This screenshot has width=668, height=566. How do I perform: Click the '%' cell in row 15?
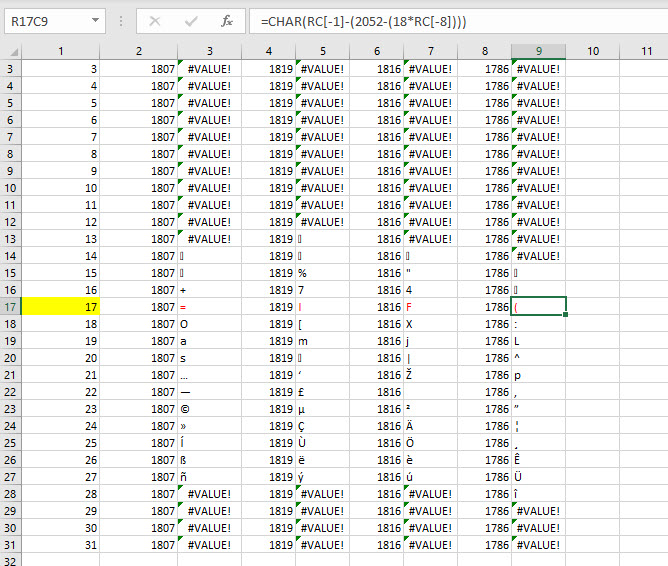(x=322, y=273)
